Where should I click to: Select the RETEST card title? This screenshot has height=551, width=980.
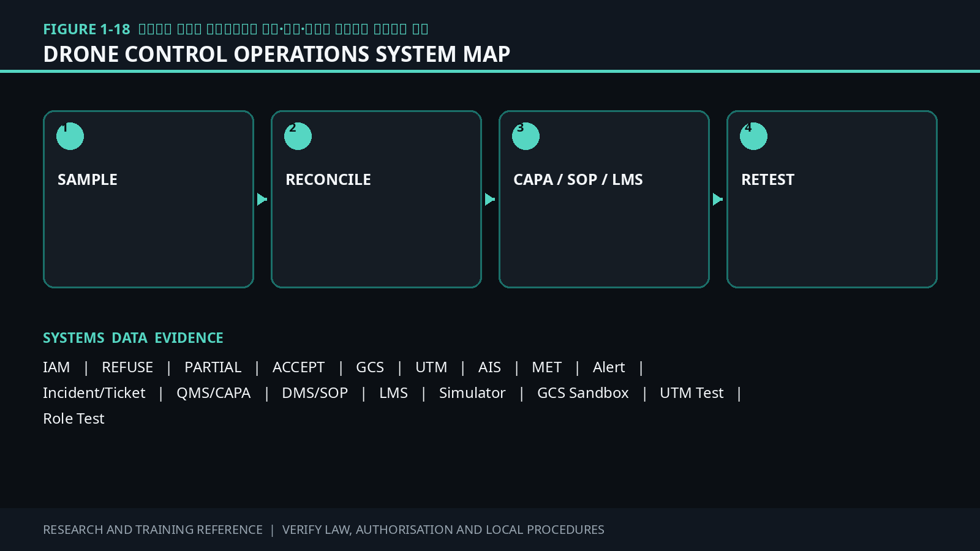click(x=768, y=179)
